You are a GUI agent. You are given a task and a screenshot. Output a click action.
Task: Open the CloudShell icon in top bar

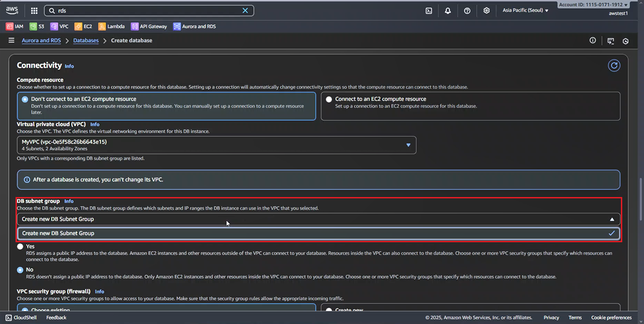(x=429, y=11)
